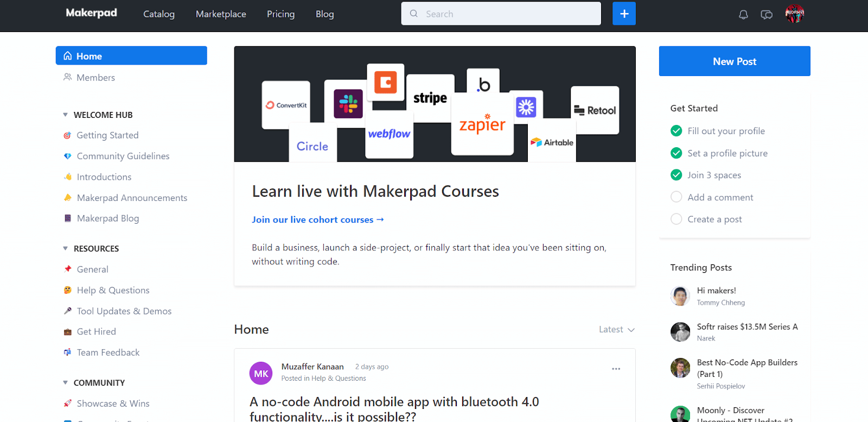Open Showcase & Wins space
868x422 pixels.
(113, 404)
